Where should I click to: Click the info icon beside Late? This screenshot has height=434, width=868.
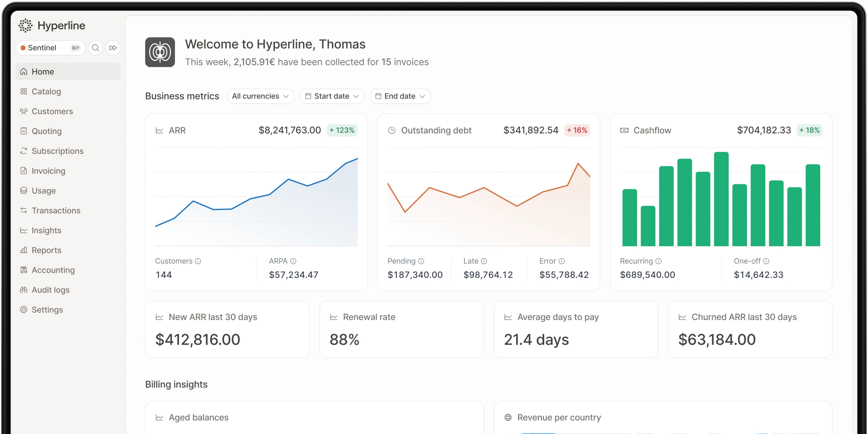pos(484,261)
